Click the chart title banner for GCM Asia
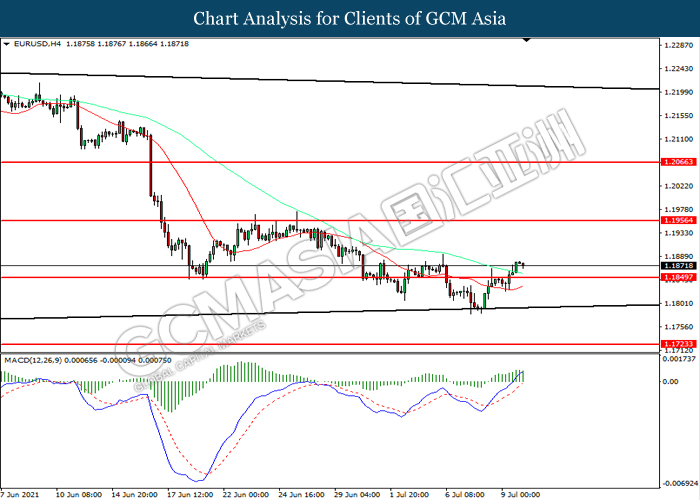700x500 pixels. coord(350,19)
